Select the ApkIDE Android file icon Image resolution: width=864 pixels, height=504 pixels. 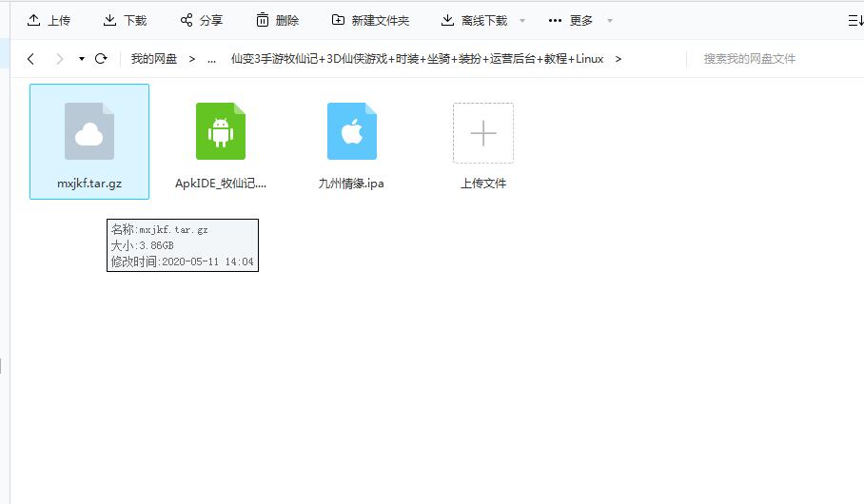[221, 132]
